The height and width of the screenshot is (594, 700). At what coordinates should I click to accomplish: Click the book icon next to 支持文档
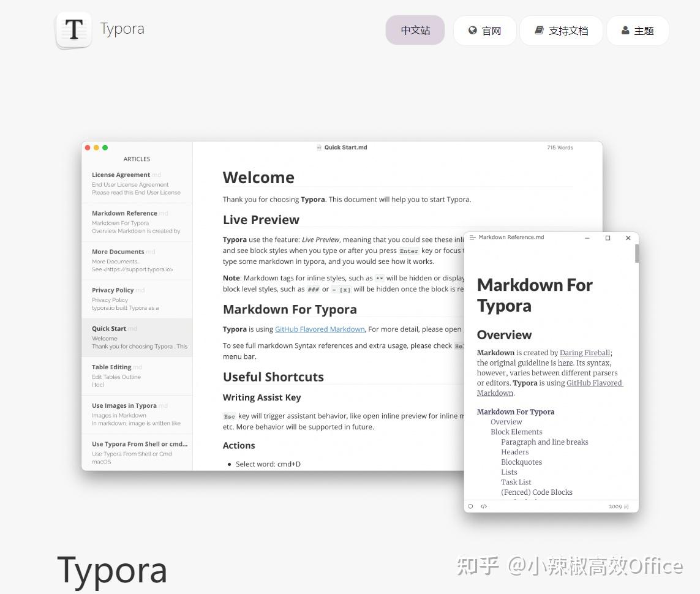(x=540, y=30)
